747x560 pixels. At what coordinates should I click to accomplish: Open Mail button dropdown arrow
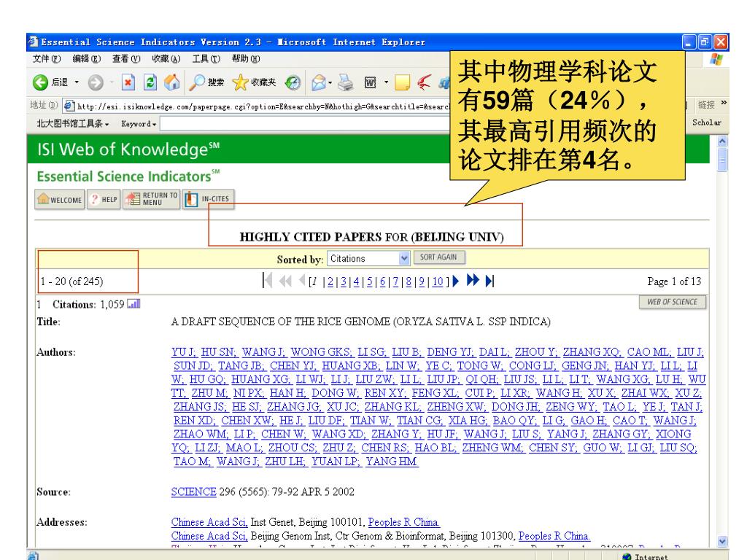[330, 82]
